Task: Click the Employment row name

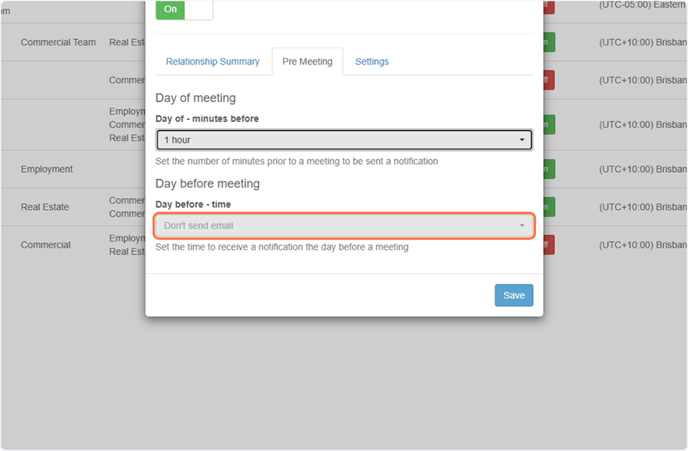Action: coord(47,169)
